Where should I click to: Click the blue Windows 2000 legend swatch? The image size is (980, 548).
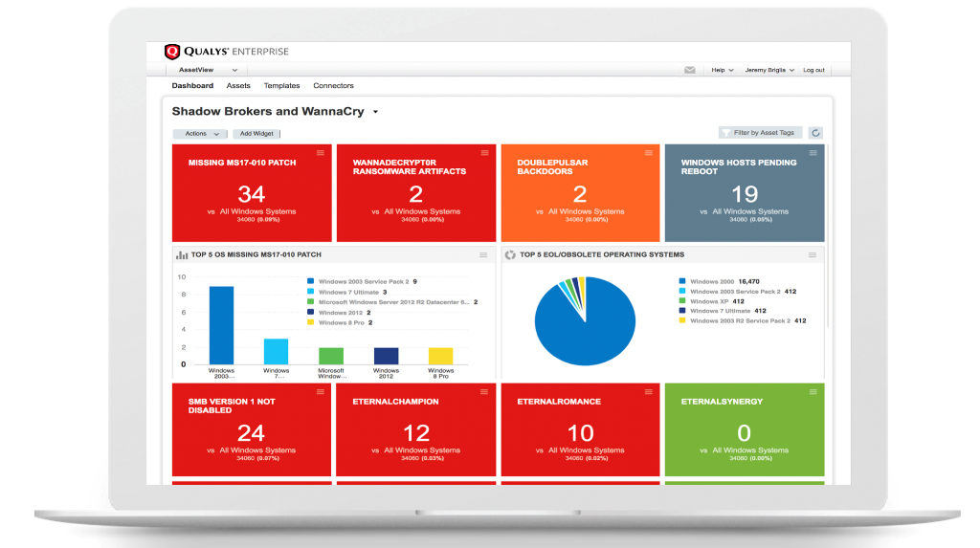tap(682, 281)
